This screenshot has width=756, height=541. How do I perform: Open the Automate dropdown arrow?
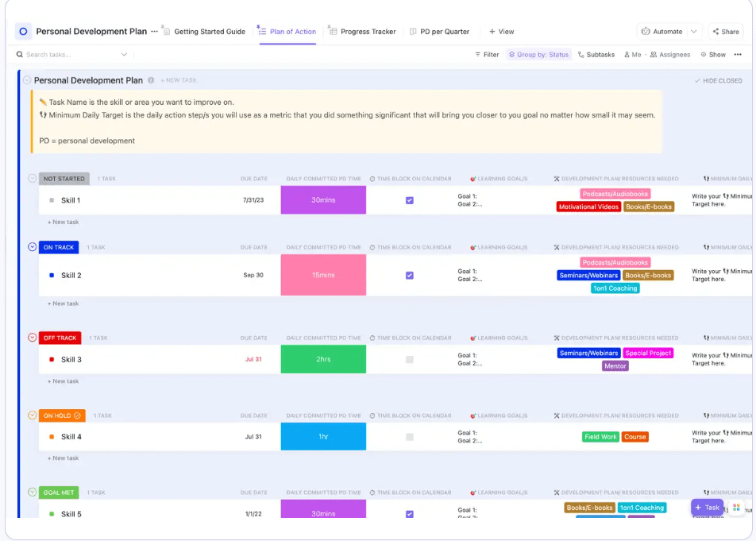(694, 31)
